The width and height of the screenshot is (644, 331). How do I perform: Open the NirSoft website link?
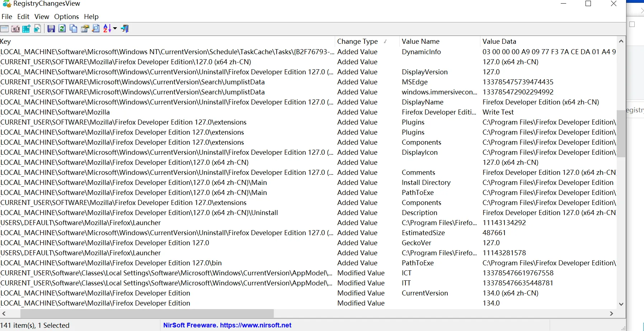tap(227, 325)
